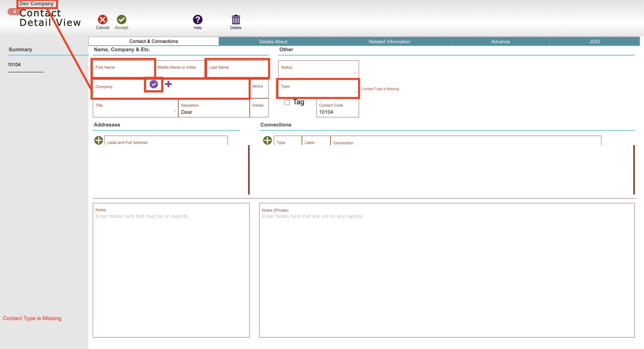Open the Related Information tab
This screenshot has width=644, height=349.
[389, 42]
